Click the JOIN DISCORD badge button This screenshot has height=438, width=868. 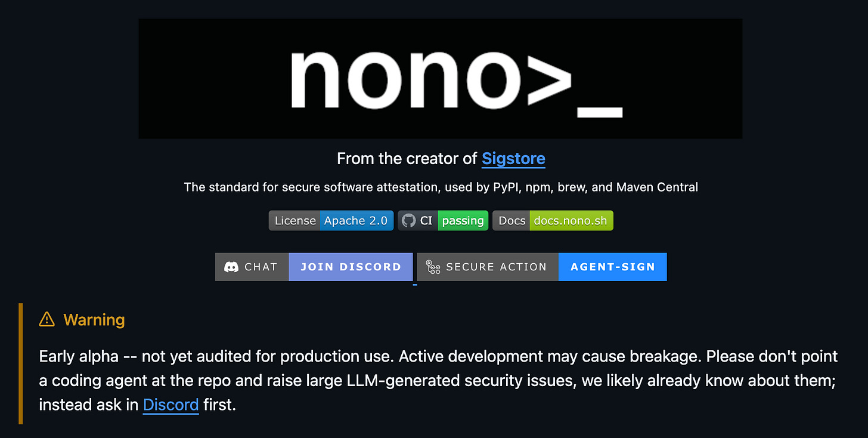point(351,267)
